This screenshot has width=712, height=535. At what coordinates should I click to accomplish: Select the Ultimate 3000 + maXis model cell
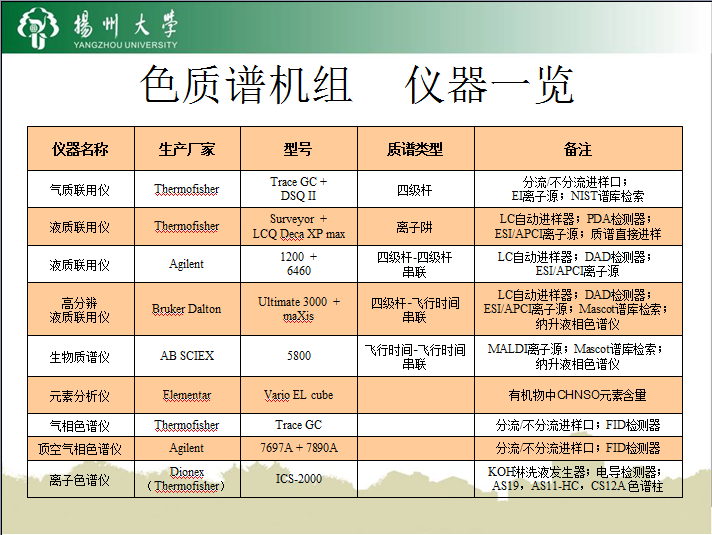pos(299,309)
